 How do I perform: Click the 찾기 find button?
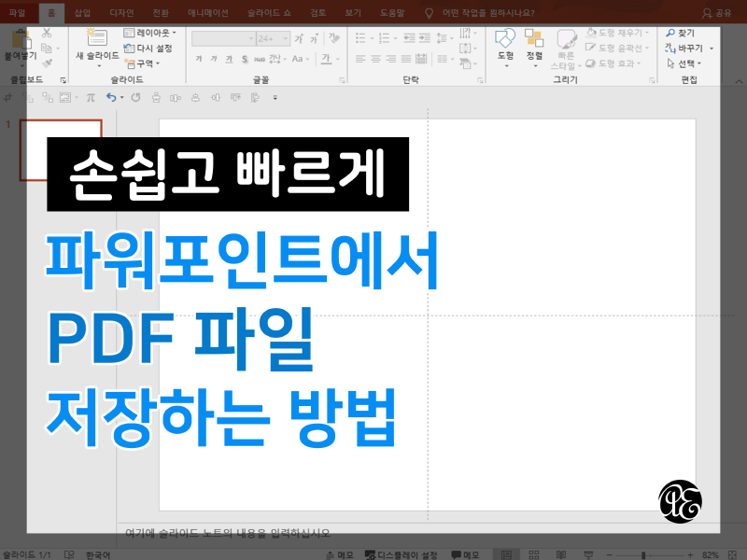coord(681,33)
